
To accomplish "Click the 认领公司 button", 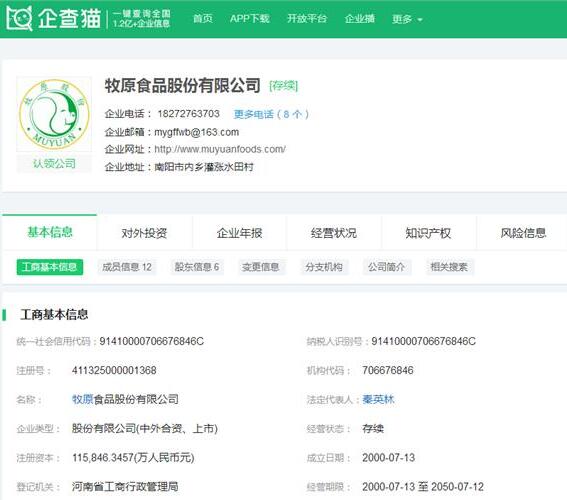I will [x=54, y=163].
